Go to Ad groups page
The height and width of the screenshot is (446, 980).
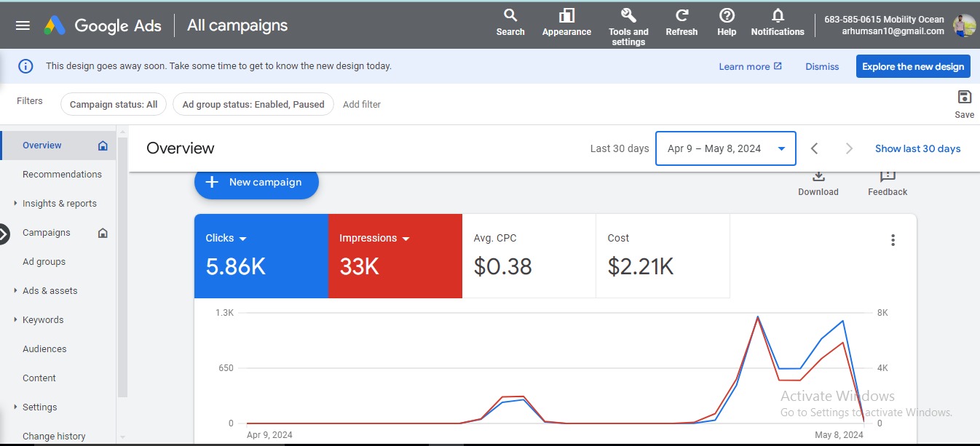click(x=44, y=262)
